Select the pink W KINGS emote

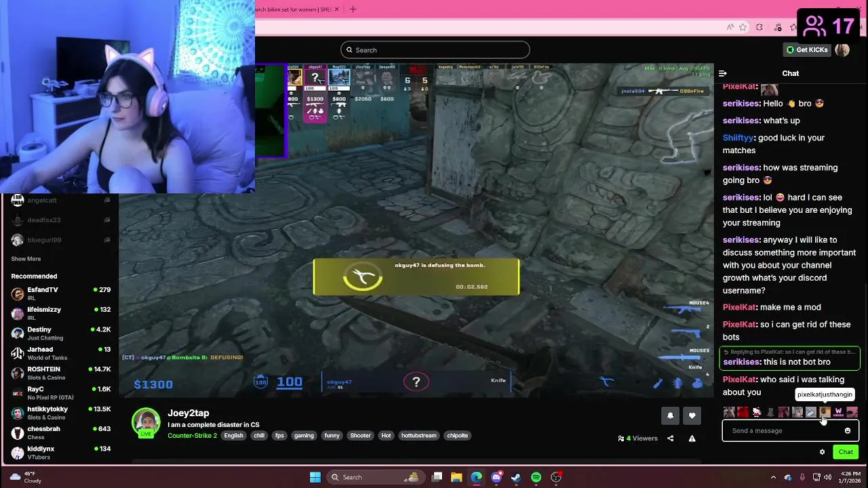[838, 412]
